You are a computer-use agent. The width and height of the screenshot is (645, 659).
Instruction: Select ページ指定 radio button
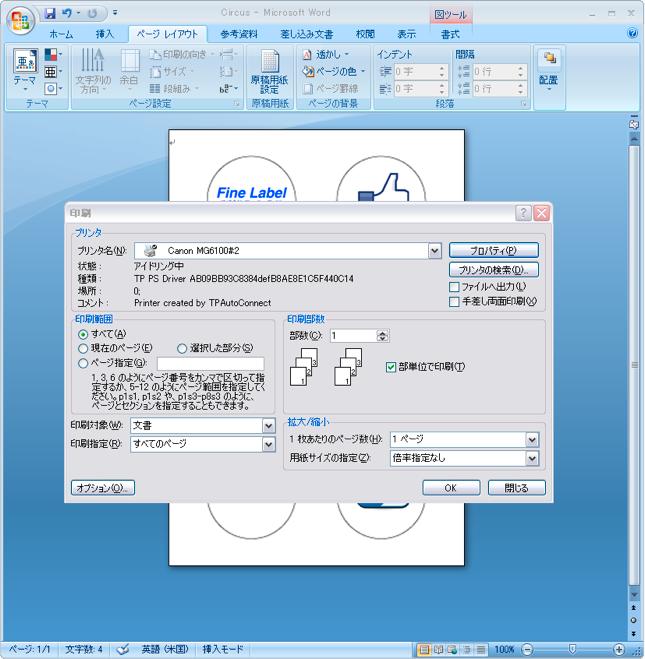point(83,364)
